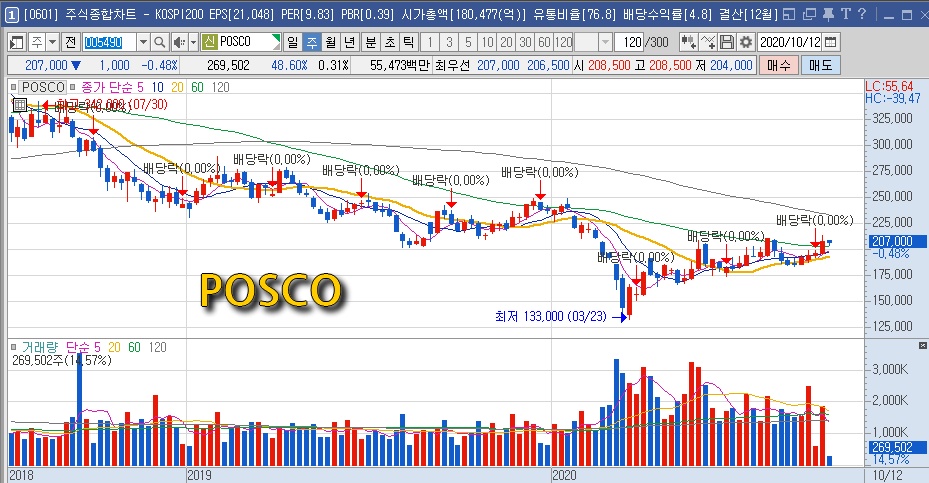Click the 전 button
The image size is (929, 483).
click(x=71, y=42)
